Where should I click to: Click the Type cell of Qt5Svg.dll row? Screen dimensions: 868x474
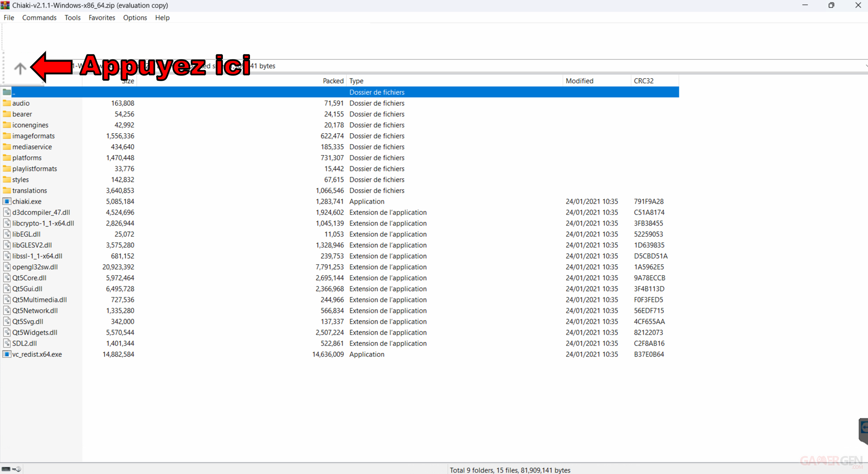388,321
